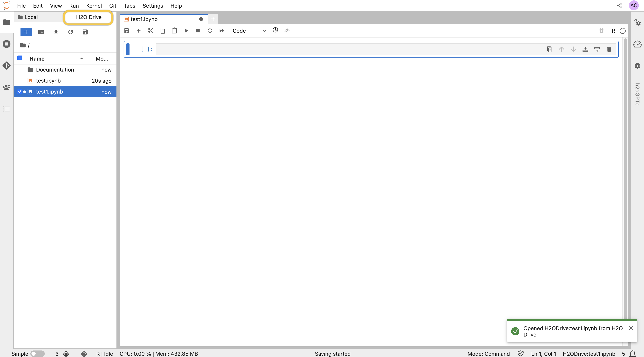Click the blue new launcher plus button

(x=26, y=32)
